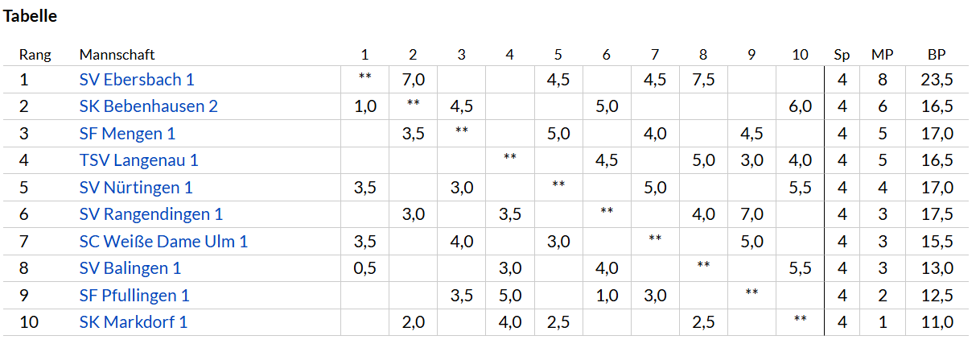Click the SF Mengen 1 link
Viewport: 980px width, 344px height.
pos(127,134)
